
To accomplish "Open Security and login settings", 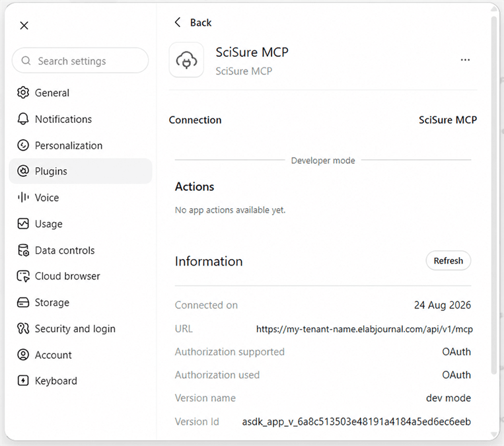I will point(80,328).
